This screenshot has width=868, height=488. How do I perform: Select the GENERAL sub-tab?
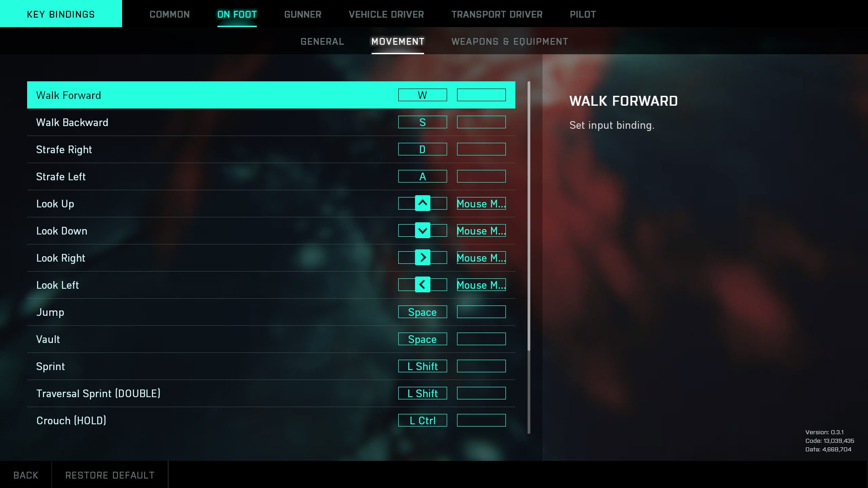click(322, 41)
